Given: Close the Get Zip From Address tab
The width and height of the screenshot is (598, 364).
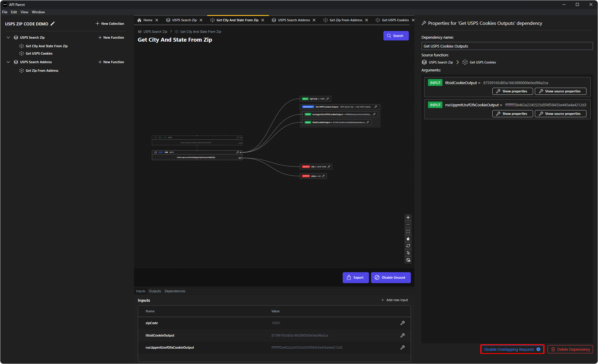Looking at the screenshot, I should click(x=367, y=20).
